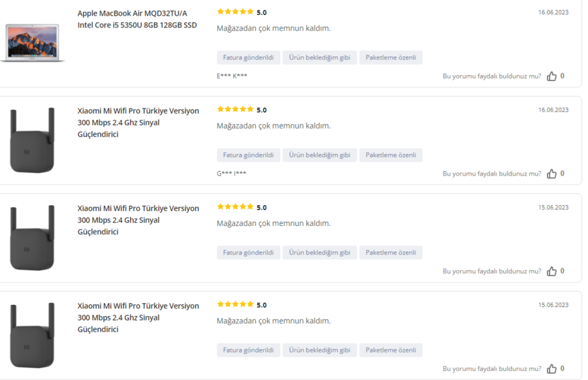Click 'Ürün beklediğim gibi' tag on first review
The height and width of the screenshot is (380, 588).
(319, 57)
